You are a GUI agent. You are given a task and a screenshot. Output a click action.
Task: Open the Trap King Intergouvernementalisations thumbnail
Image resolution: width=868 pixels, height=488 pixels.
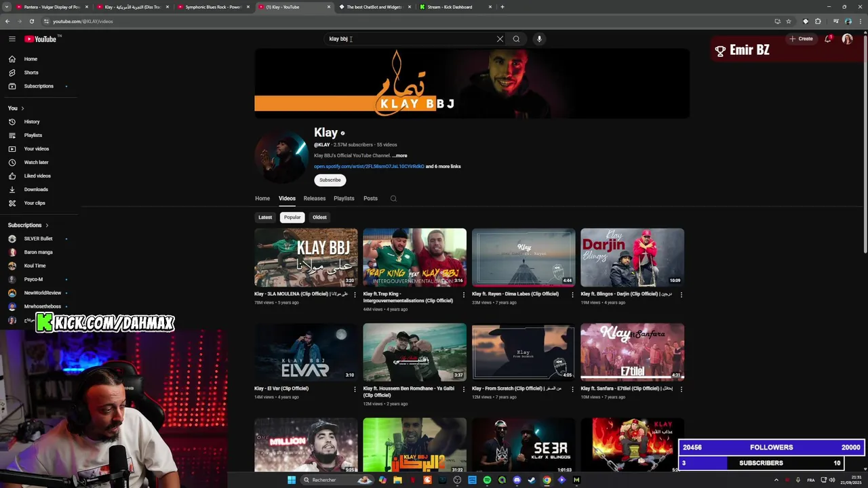coord(414,258)
